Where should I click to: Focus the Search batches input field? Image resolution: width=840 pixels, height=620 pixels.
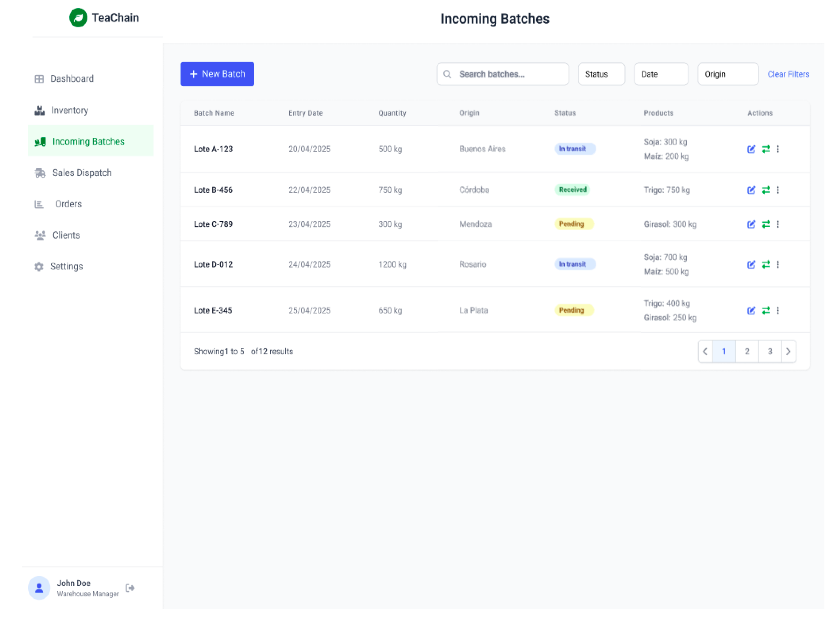pos(508,74)
